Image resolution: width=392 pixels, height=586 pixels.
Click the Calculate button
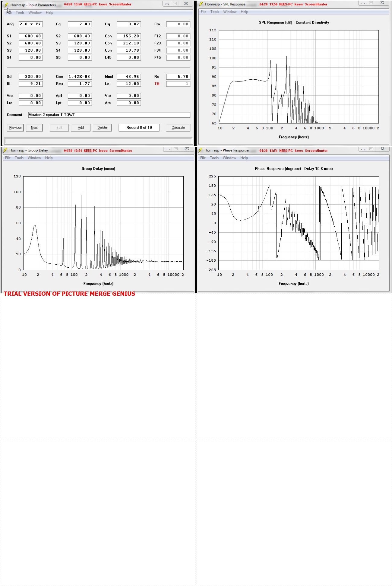point(178,128)
